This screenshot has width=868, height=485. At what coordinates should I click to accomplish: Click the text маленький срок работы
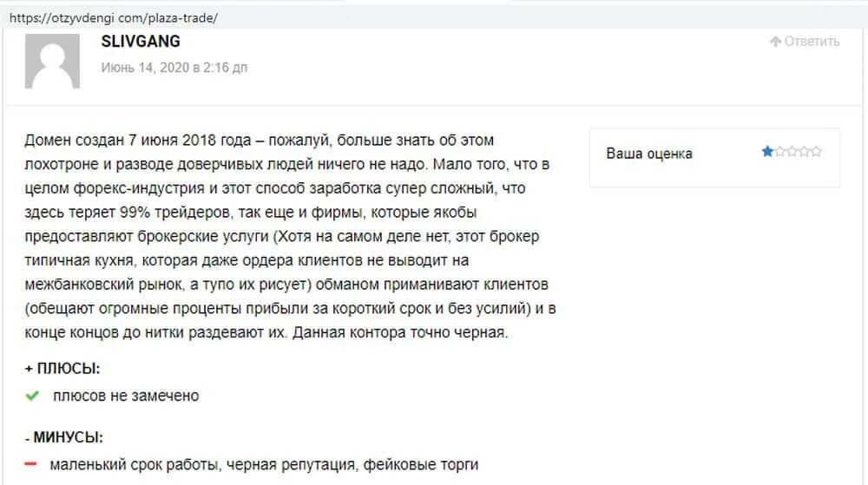(x=136, y=464)
